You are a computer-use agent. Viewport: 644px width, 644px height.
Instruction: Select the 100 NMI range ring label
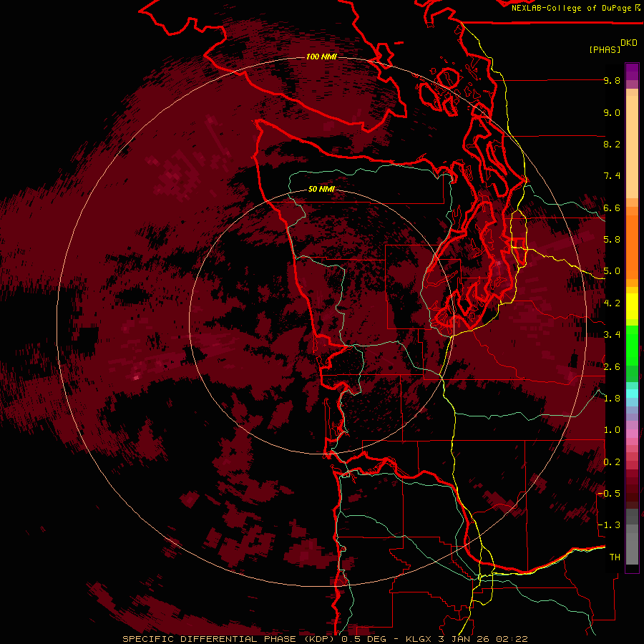click(x=321, y=57)
